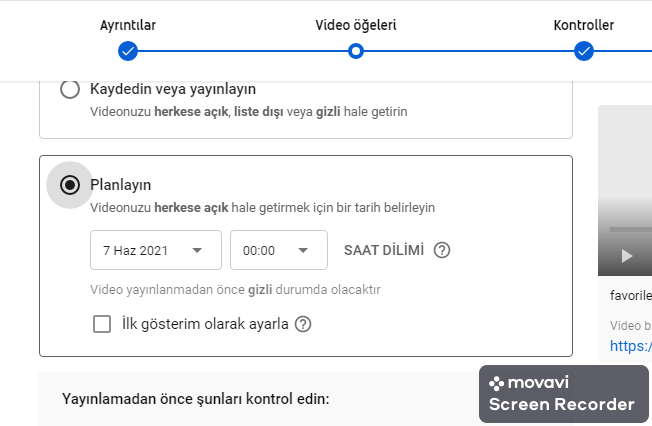
Task: Click help icon beside İlk gösterim olarak ayarla
Action: [x=303, y=324]
